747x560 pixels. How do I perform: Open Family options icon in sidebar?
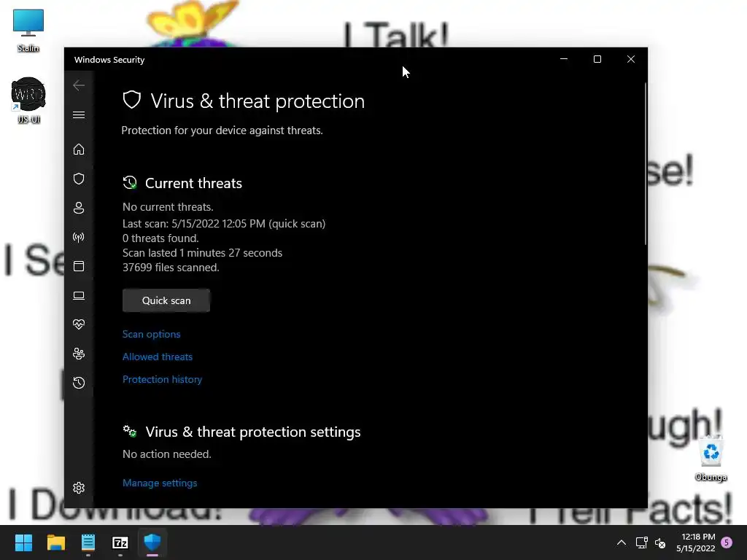point(79,354)
